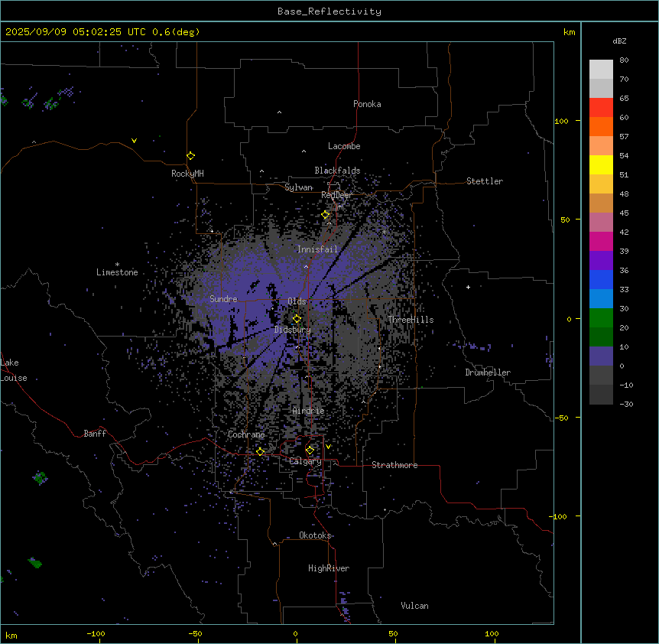Click the yellow diamond marker between Olds and Didsbury
Viewport: 659px width, 644px height.
[x=297, y=319]
